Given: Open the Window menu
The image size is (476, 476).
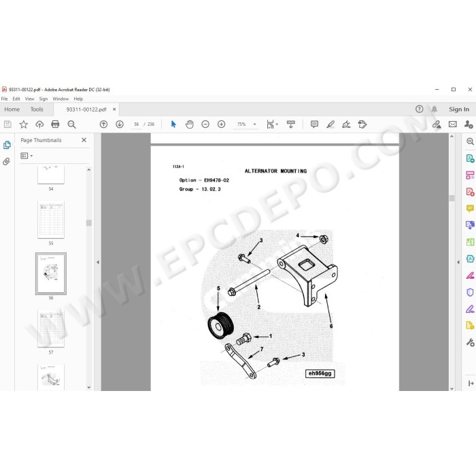Looking at the screenshot, I should 61,99.
